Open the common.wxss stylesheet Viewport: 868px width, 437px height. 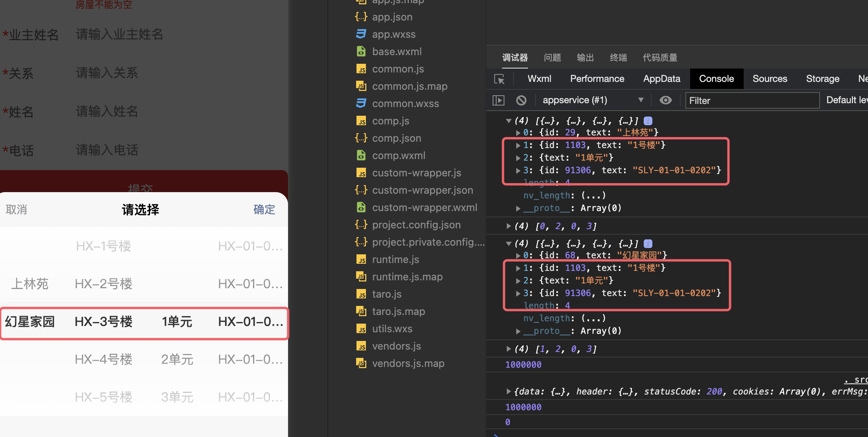point(405,103)
